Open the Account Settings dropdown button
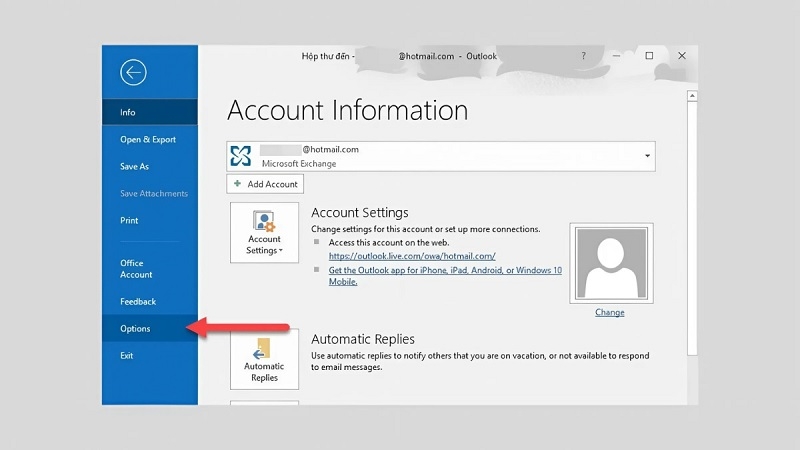 pos(264,233)
